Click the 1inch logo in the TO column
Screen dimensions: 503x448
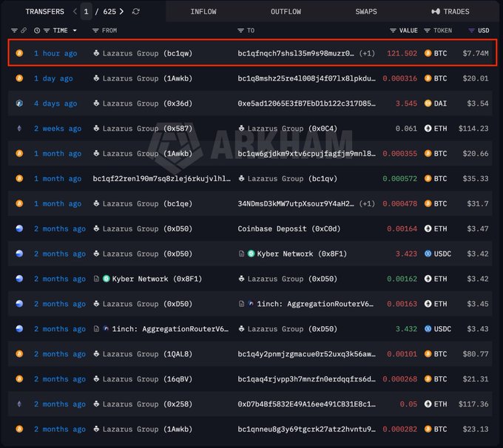pyautogui.click(x=251, y=304)
